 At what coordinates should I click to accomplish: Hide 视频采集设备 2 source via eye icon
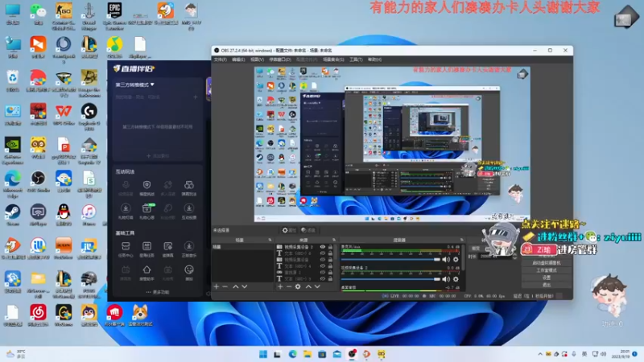pos(323,247)
